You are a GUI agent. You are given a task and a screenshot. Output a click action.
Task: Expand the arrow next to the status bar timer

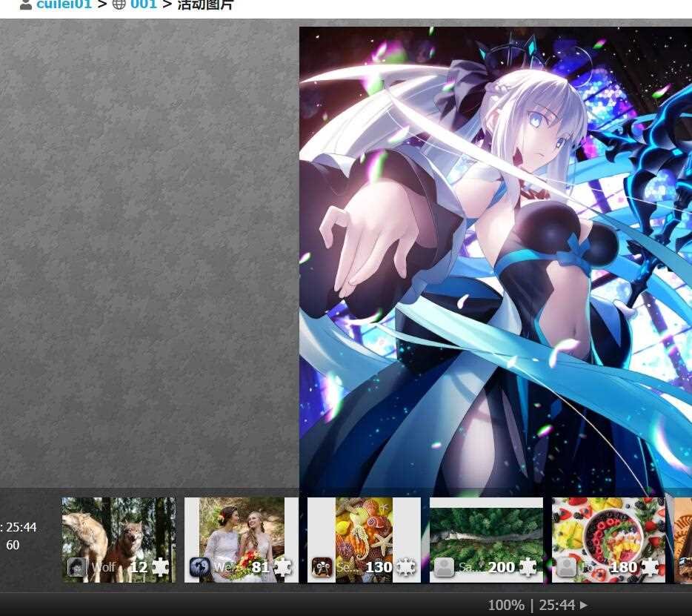583,605
